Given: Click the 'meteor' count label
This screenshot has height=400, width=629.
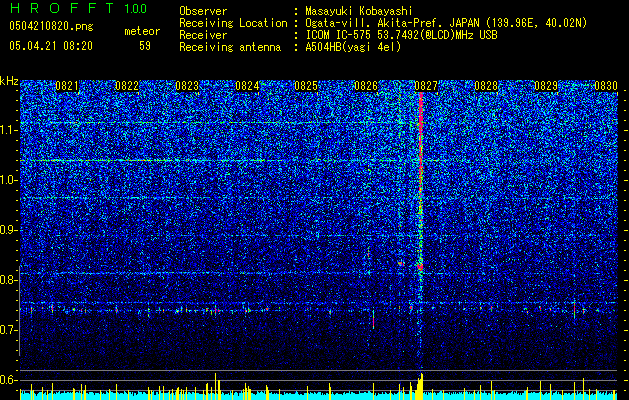Looking at the screenshot, I should pyautogui.click(x=142, y=31).
